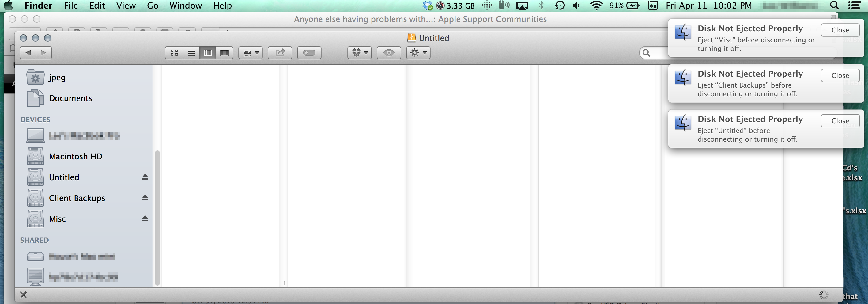Screen dimensions: 868x304
Task: Click the dotted grid menu bar icon
Action: click(x=487, y=6)
